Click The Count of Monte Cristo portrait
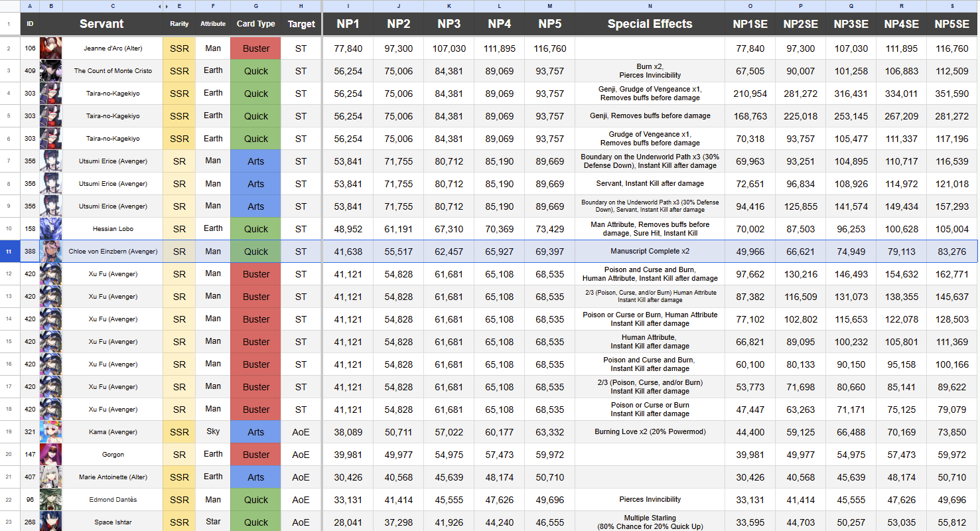980x531 pixels. pos(50,71)
